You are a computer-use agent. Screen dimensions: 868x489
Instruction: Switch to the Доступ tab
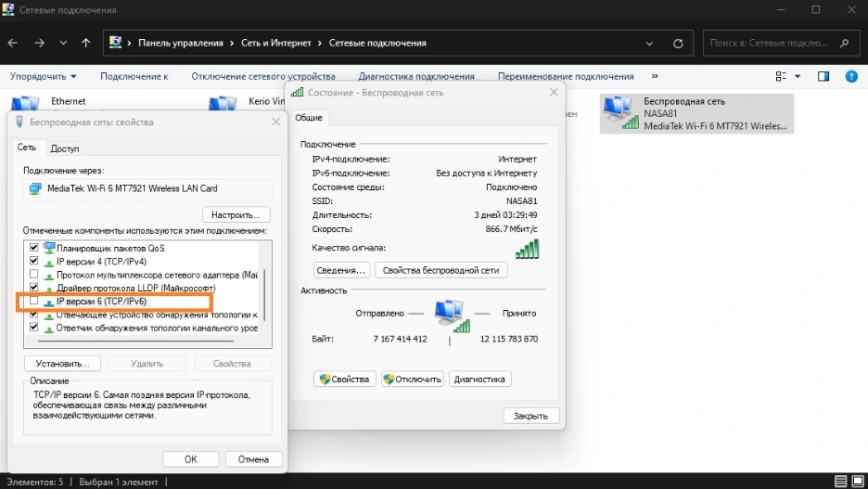point(65,148)
